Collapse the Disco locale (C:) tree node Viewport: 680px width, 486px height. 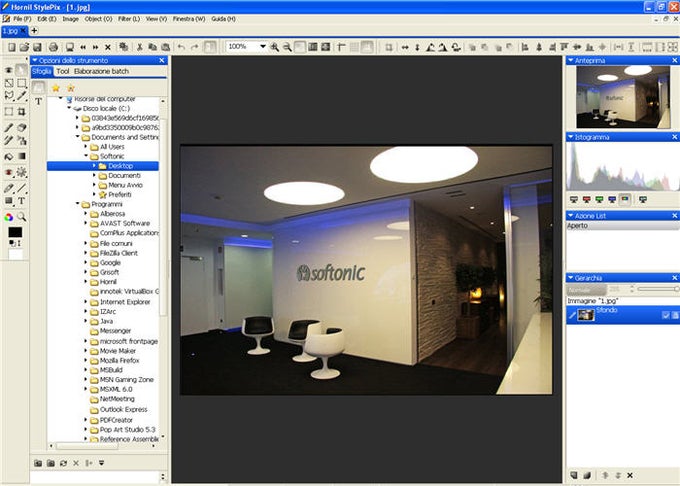[69, 108]
